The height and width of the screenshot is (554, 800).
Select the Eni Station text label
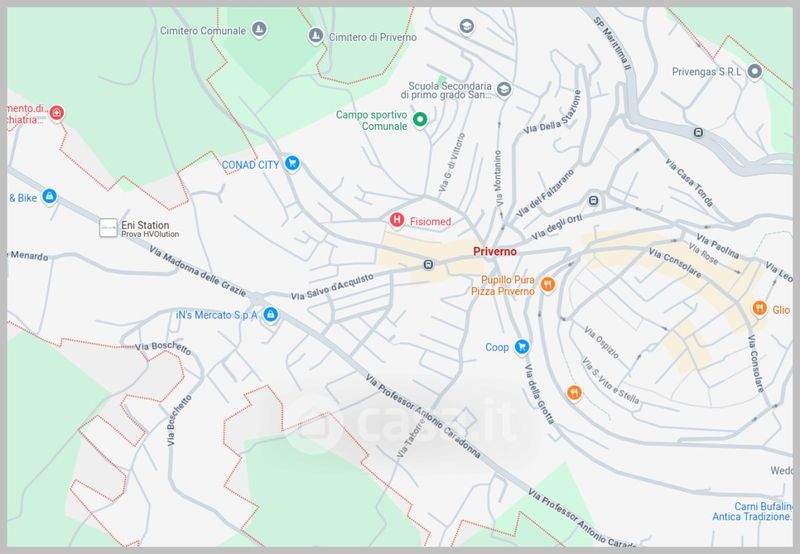pos(145,225)
